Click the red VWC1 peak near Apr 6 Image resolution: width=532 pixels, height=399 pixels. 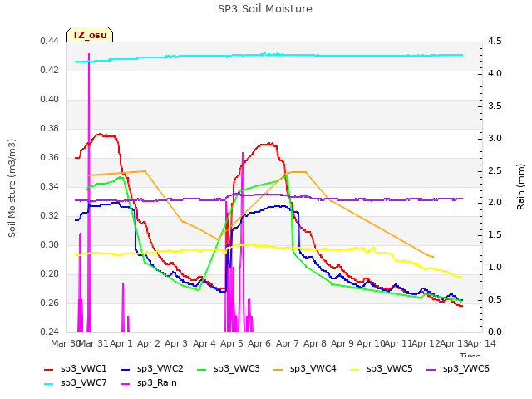pyautogui.click(x=270, y=144)
